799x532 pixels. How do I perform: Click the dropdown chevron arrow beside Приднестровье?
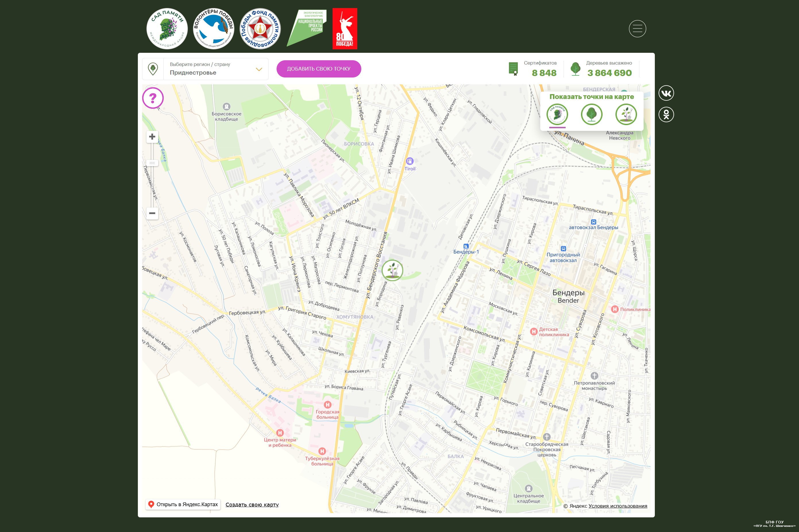click(x=259, y=69)
